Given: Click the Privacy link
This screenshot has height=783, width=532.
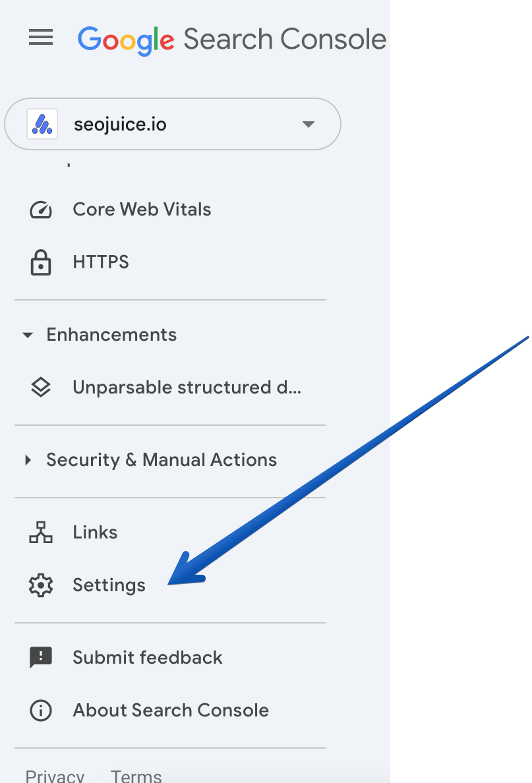Looking at the screenshot, I should coord(55,776).
